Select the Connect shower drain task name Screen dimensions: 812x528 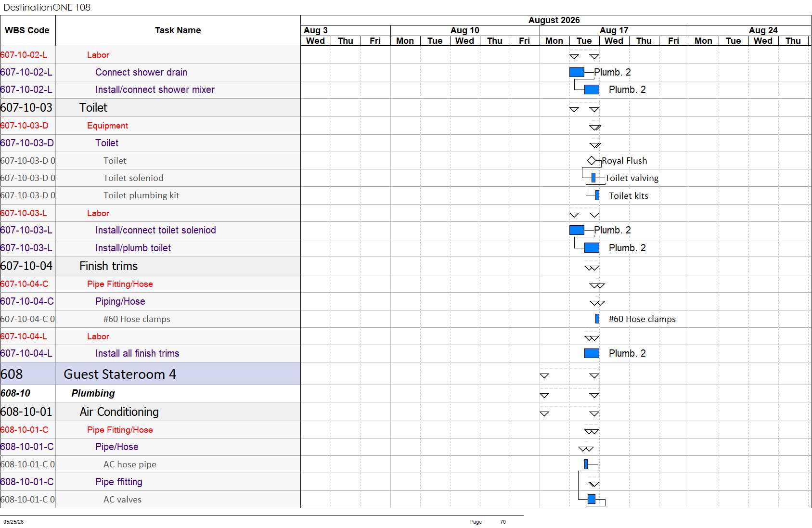click(x=141, y=72)
